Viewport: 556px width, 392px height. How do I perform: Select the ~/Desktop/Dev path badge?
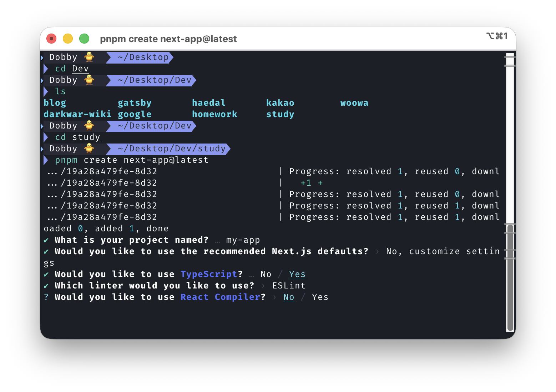[151, 80]
